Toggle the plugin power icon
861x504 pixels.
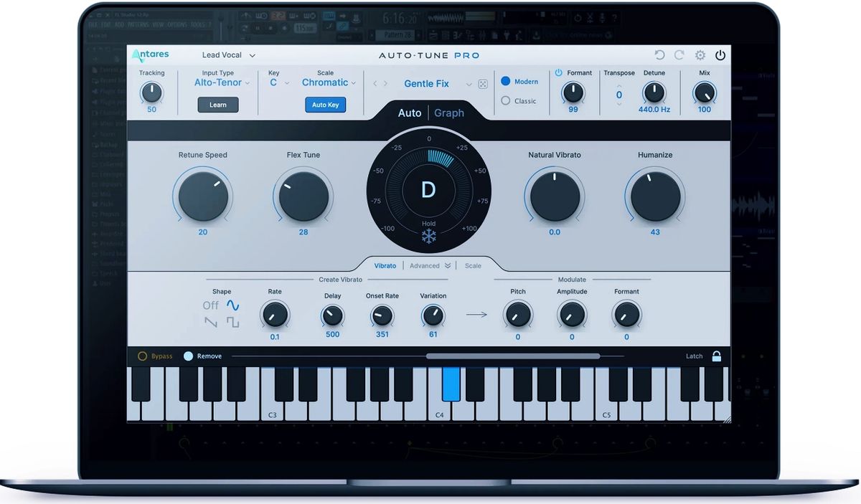720,55
